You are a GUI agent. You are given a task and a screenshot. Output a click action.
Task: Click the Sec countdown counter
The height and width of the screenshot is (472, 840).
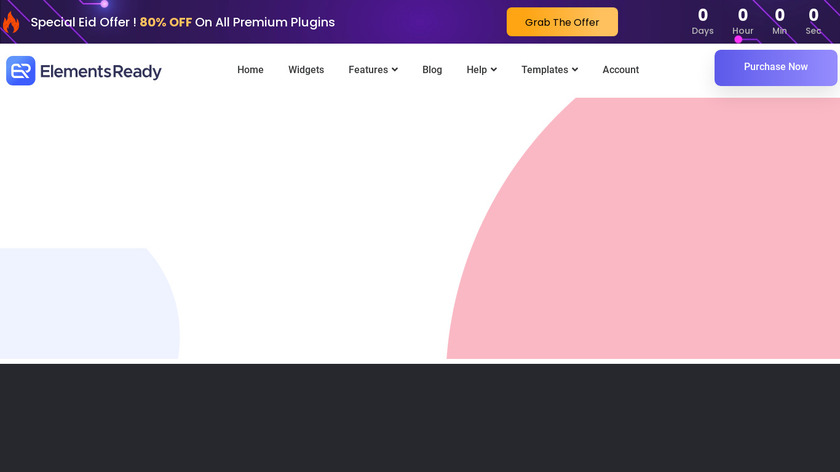click(x=814, y=21)
